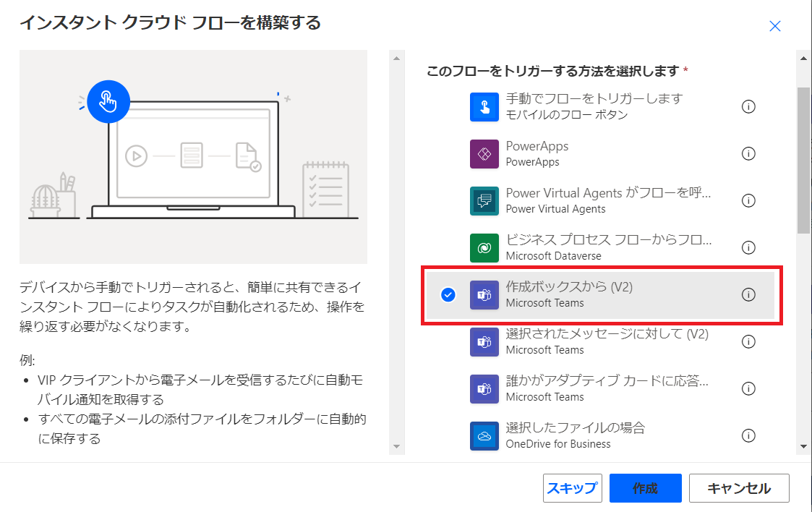Click the Microsoft Dataverse subtitle text
The height and width of the screenshot is (512, 812).
click(x=554, y=256)
